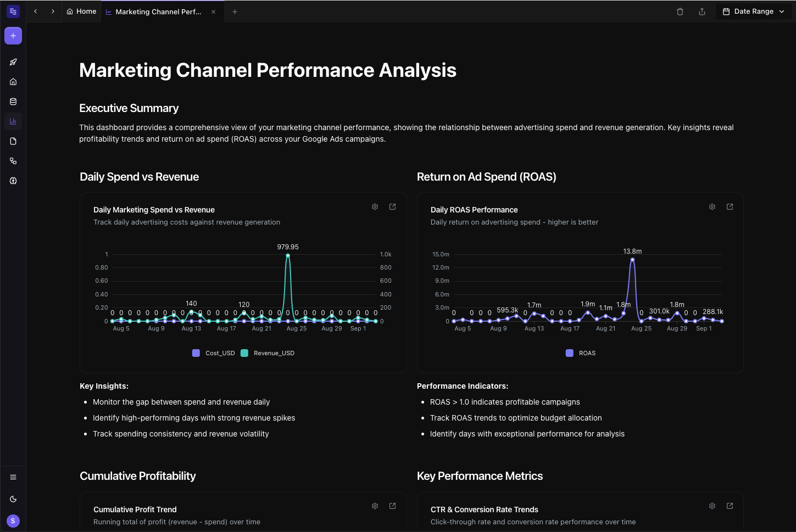Click the app logo icon in sidebar
796x532 pixels.
(x=13, y=12)
